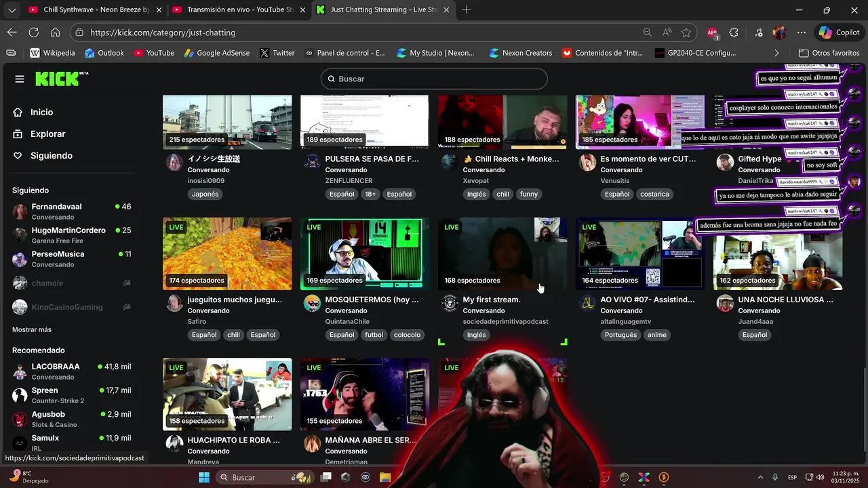Expand list with Mostrar más

pyautogui.click(x=32, y=329)
